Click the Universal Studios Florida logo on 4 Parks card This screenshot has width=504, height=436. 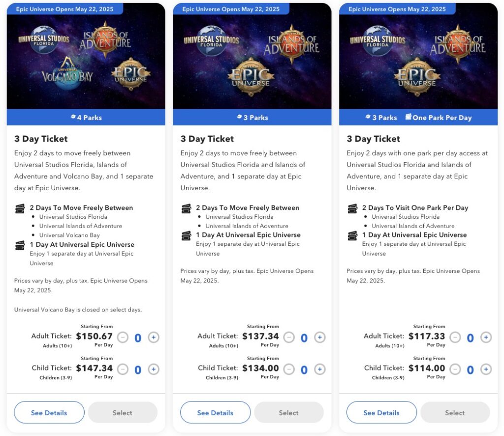point(44,38)
